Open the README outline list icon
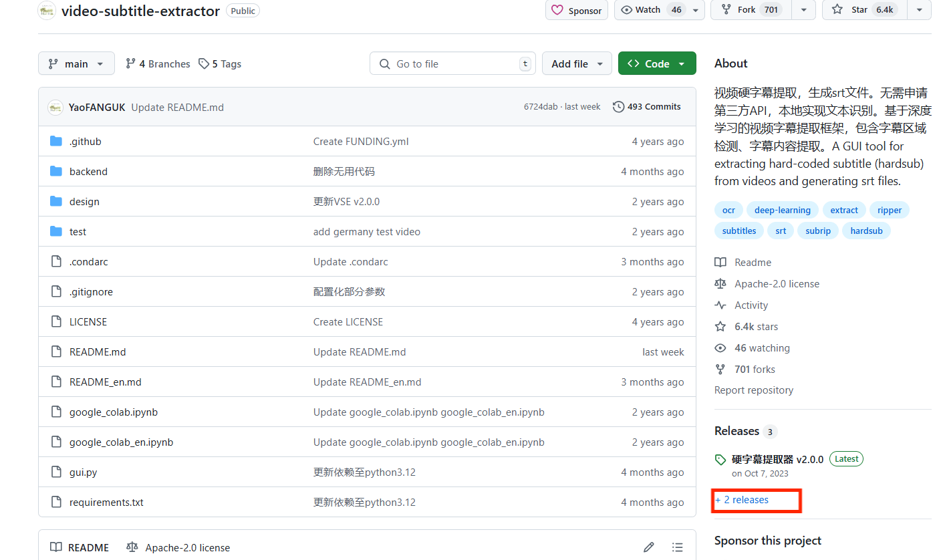 [677, 547]
